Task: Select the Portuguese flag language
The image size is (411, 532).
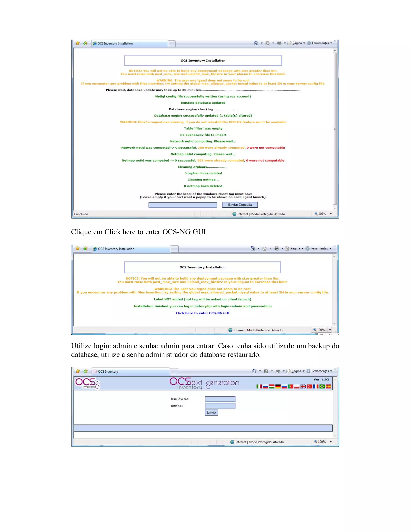Action: coord(290,386)
